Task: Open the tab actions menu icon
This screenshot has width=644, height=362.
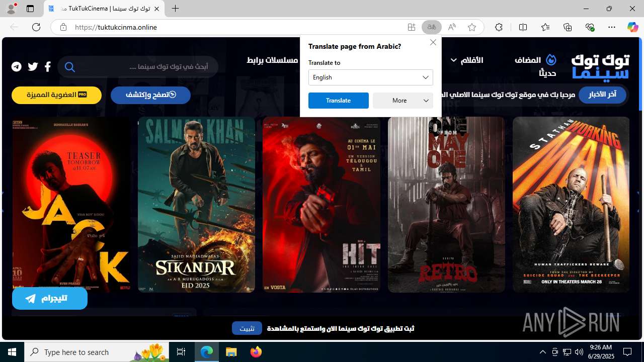Action: click(x=30, y=9)
